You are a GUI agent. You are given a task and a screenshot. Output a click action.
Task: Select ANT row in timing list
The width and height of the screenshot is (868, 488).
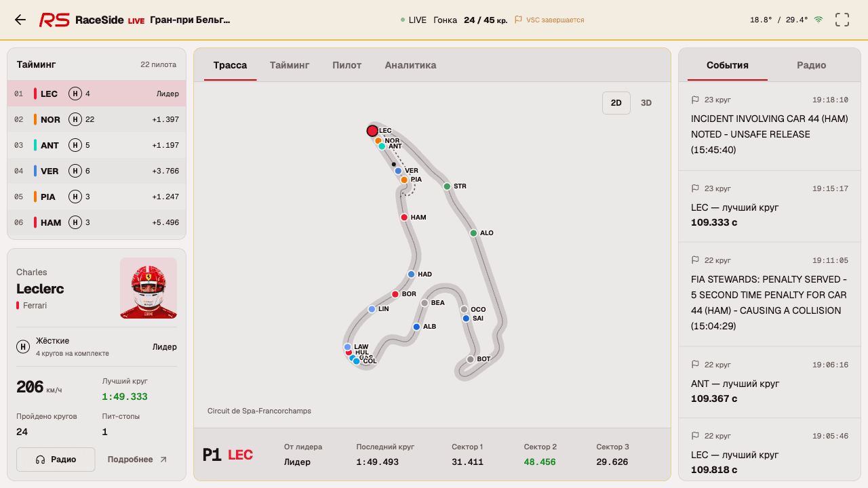[96, 145]
